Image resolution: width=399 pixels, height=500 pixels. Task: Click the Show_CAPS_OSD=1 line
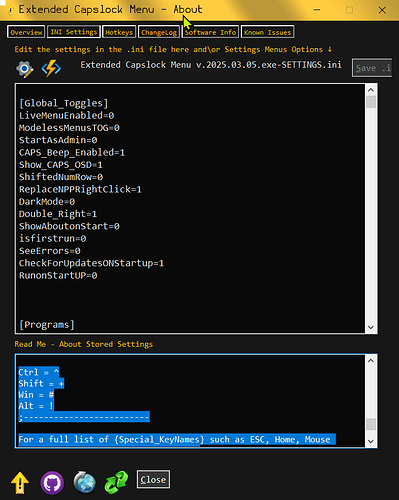[61, 165]
